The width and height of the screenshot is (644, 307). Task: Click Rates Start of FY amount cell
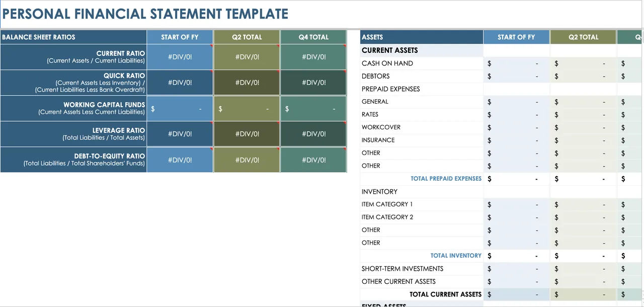(x=517, y=115)
